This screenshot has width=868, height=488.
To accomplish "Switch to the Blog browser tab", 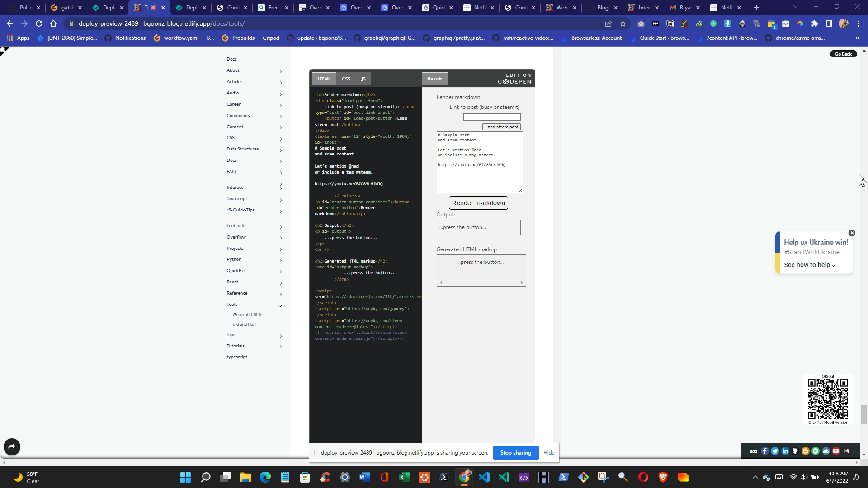I will click(603, 8).
